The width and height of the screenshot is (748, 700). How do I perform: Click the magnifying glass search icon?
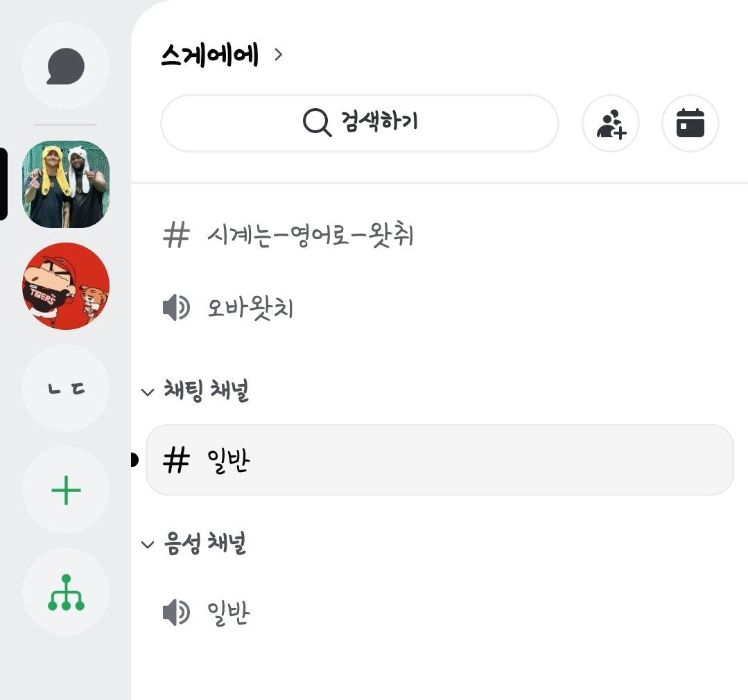click(x=318, y=123)
